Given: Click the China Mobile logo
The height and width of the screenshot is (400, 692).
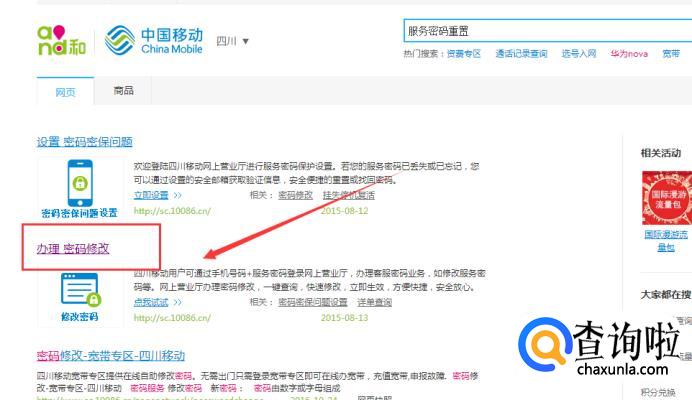Looking at the screenshot, I should [x=154, y=40].
